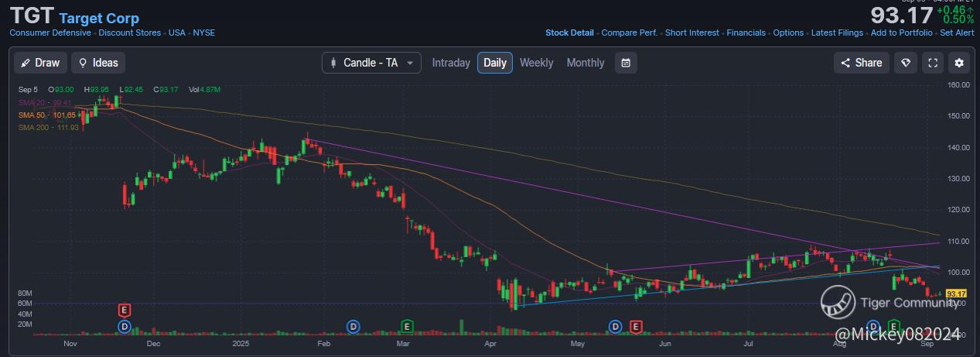The image size is (980, 357).
Task: Click the NYSE exchange link
Action: pyautogui.click(x=204, y=33)
